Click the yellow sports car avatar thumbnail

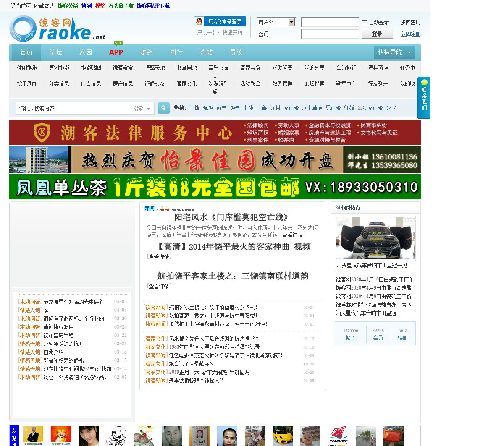pyautogui.click(x=282, y=436)
